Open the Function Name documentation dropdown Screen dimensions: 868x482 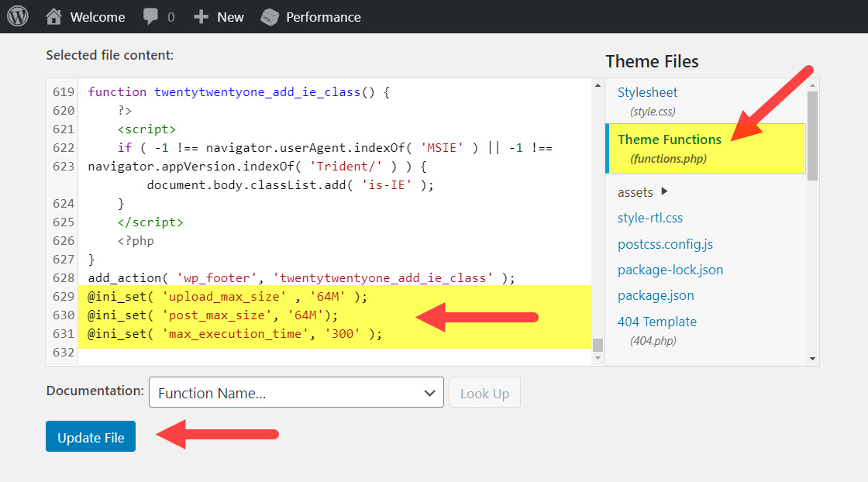296,392
